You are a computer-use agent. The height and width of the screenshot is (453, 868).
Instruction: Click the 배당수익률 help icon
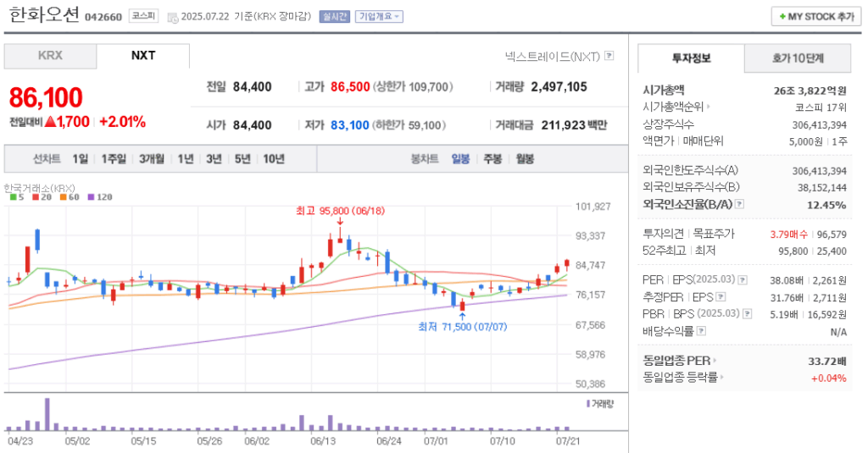click(x=701, y=331)
